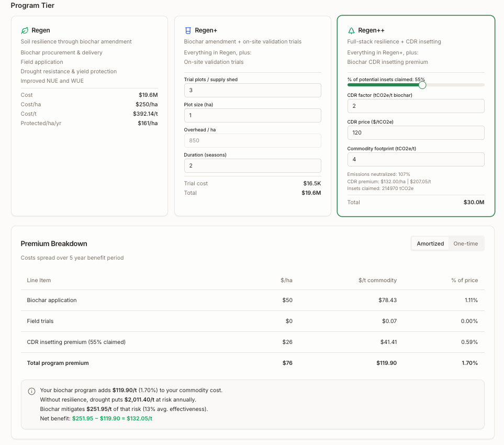Click the Biochar application table row
504x445 pixels.
[252, 301]
